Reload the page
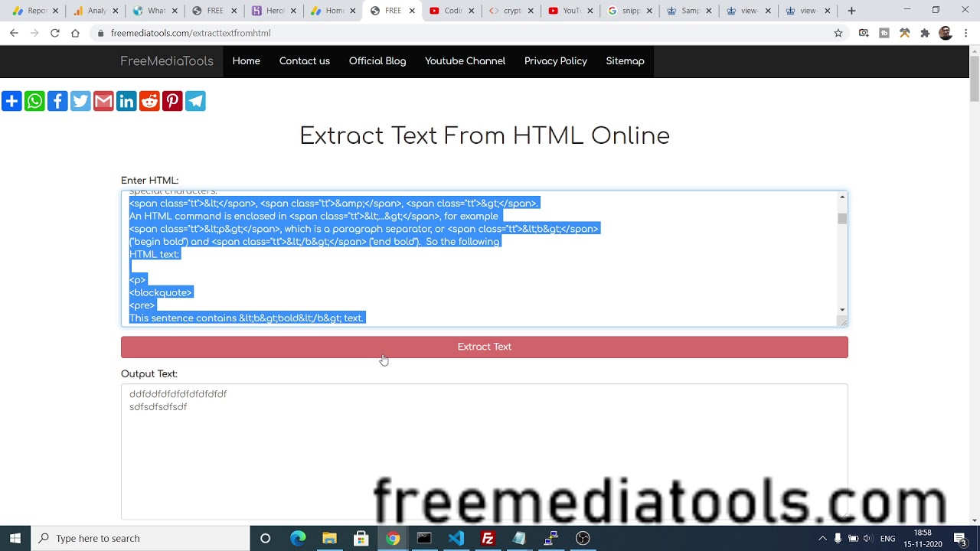Screen dimensions: 980x551 click(x=54, y=33)
